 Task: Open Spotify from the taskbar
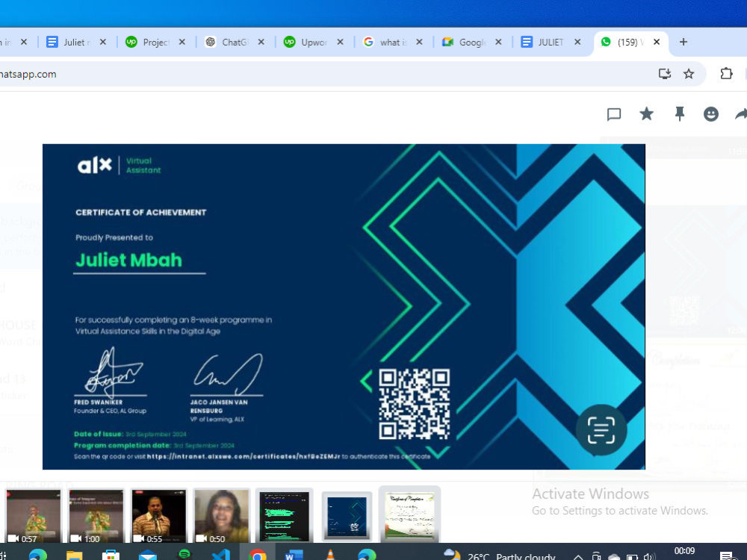click(x=185, y=555)
